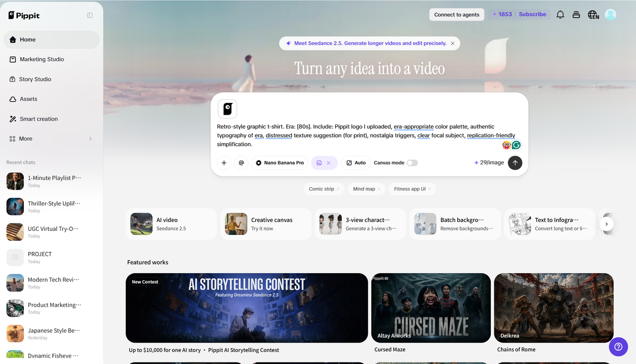Screen dimensions: 636x364
Task: Open the UGC Virtual Try-O… recent chat
Action: pyautogui.click(x=52, y=232)
